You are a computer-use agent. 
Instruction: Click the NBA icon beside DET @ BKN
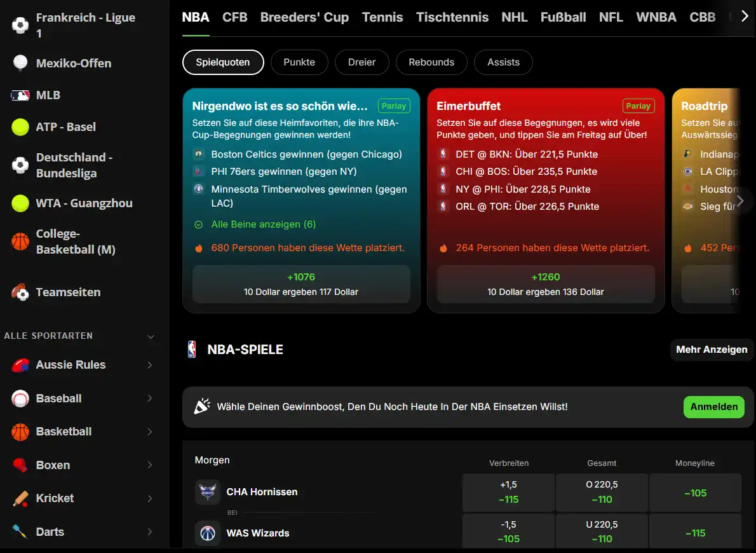coord(443,154)
